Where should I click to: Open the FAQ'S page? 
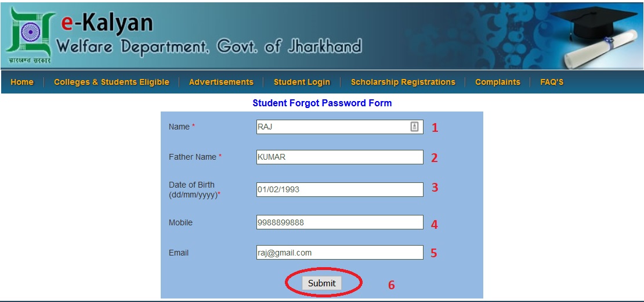(552, 82)
